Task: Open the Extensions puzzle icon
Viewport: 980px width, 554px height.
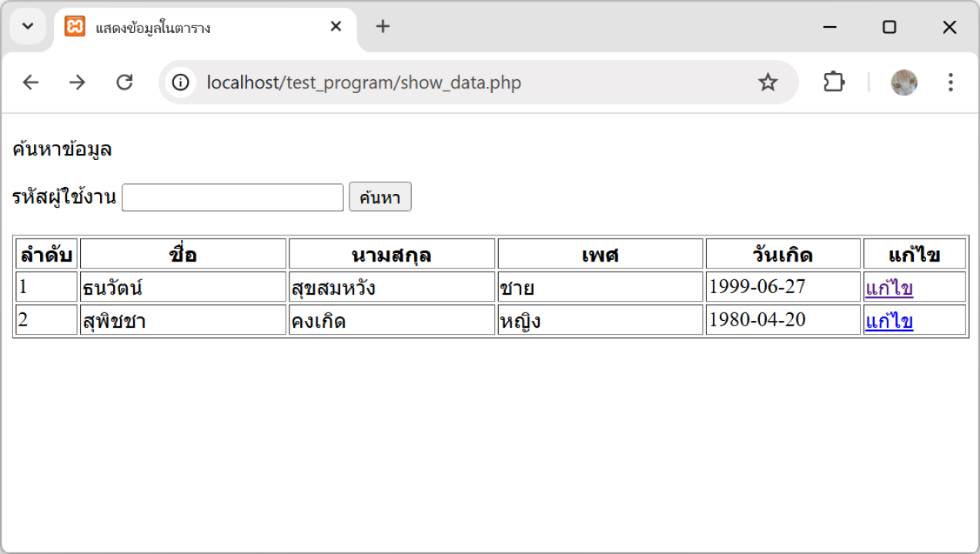Action: (x=834, y=82)
